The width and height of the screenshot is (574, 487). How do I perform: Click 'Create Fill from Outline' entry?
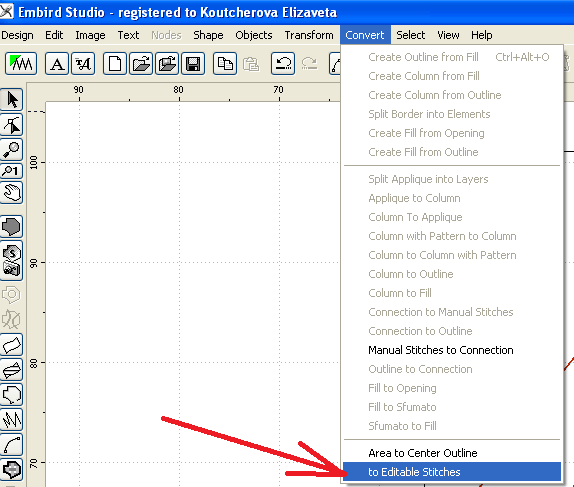452,152
